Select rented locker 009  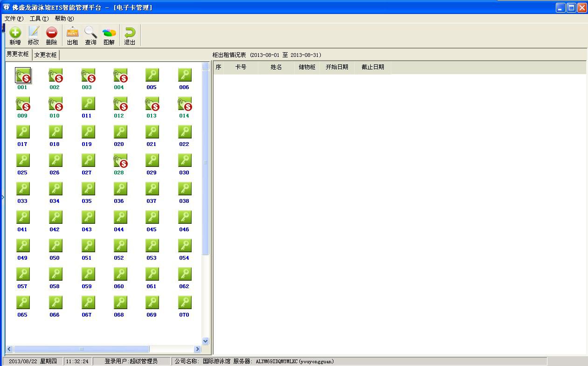tap(23, 104)
